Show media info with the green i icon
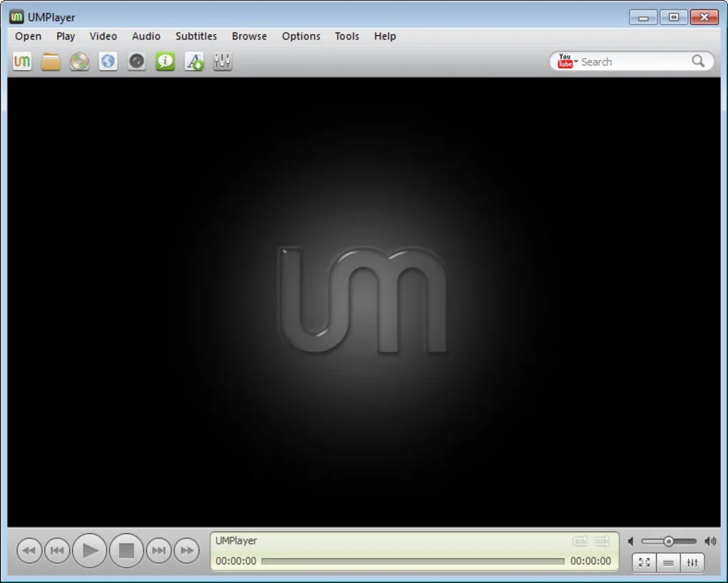Image resolution: width=728 pixels, height=583 pixels. tap(166, 61)
